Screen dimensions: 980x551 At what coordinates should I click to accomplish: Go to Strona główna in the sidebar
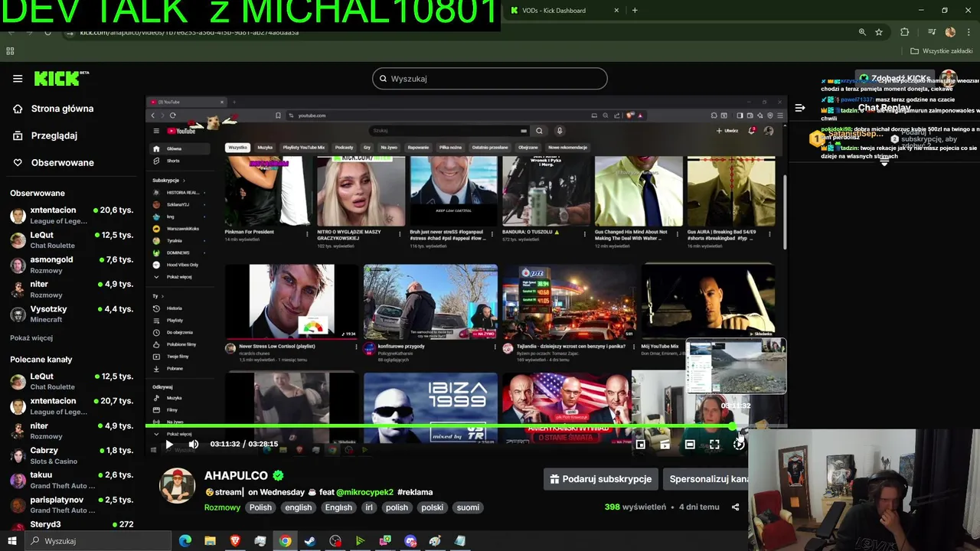(52, 109)
